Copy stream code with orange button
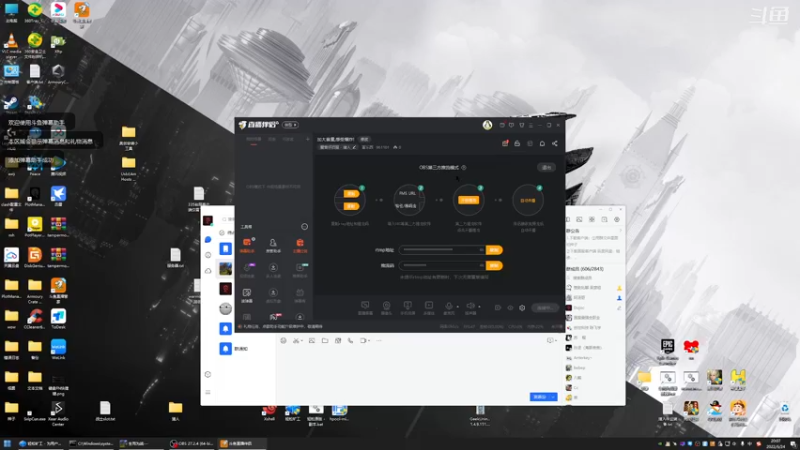The height and width of the screenshot is (450, 800). tap(494, 265)
